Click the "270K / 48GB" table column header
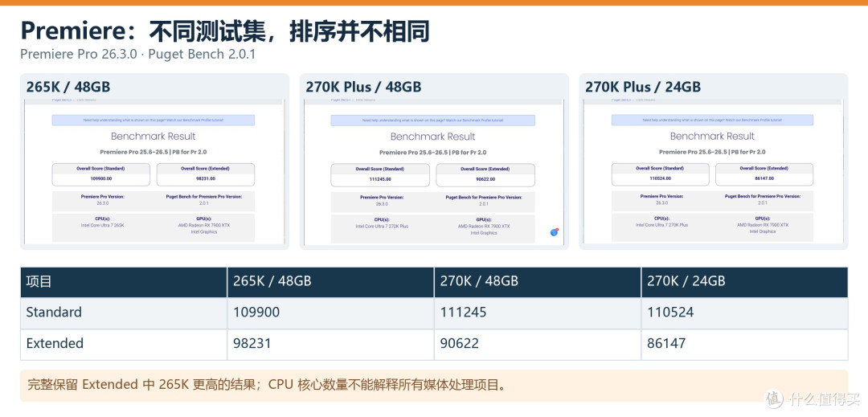The width and height of the screenshot is (868, 417). pyautogui.click(x=538, y=282)
